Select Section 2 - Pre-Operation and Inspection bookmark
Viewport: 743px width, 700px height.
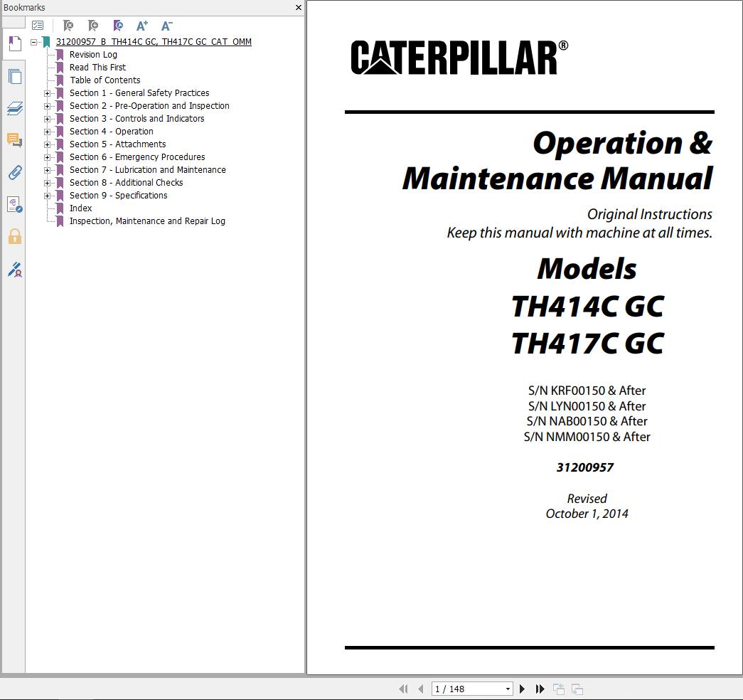[x=149, y=106]
